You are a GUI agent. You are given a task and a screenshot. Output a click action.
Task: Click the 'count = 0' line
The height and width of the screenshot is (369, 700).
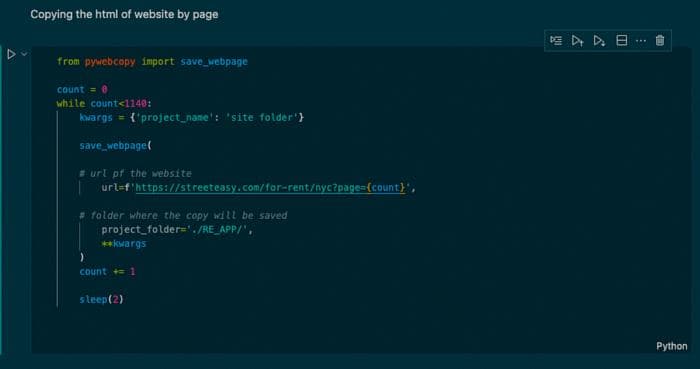82,89
